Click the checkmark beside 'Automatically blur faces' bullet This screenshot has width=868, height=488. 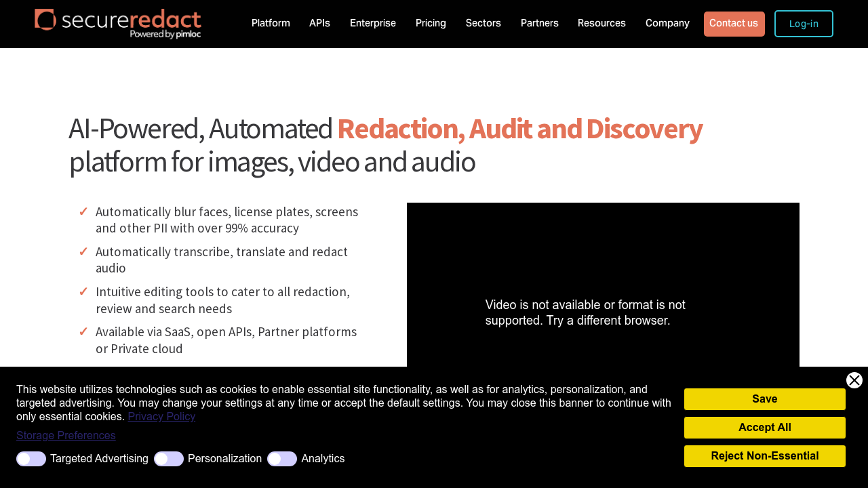[x=82, y=211]
